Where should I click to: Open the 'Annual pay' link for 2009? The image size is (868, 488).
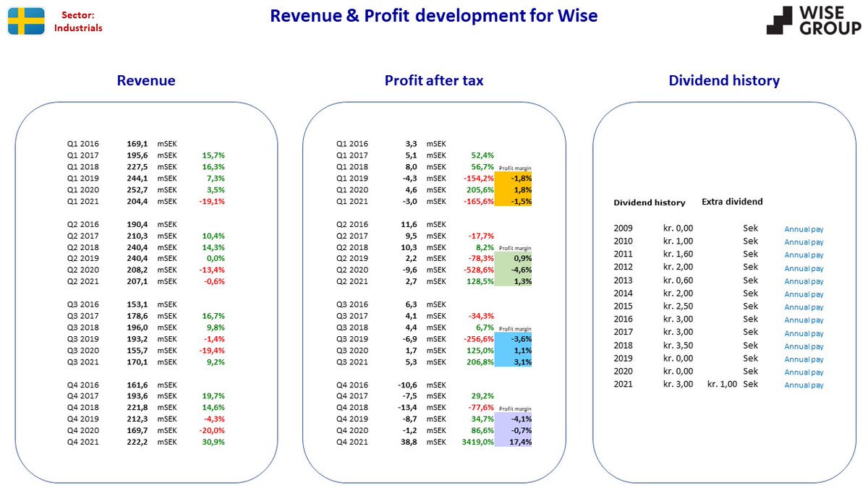tap(804, 229)
